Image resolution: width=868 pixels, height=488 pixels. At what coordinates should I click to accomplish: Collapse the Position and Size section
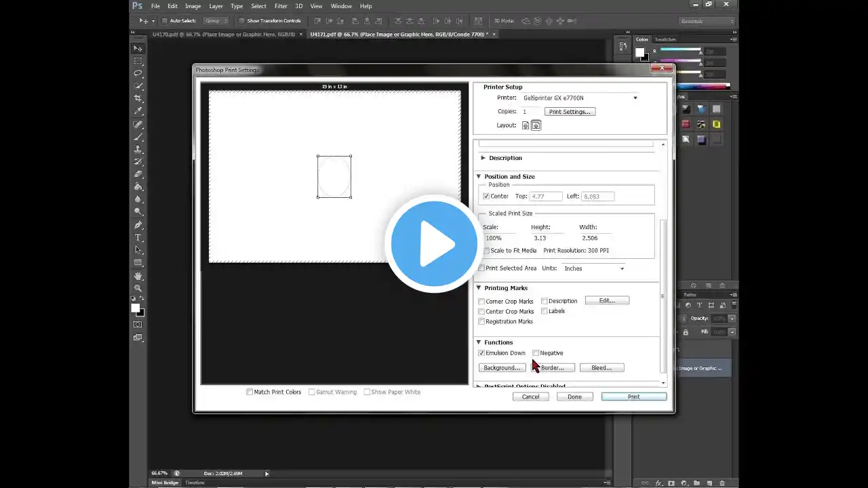click(x=479, y=176)
